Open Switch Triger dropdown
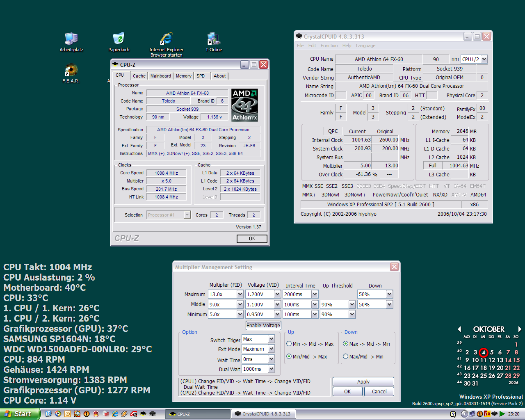 coord(271,339)
